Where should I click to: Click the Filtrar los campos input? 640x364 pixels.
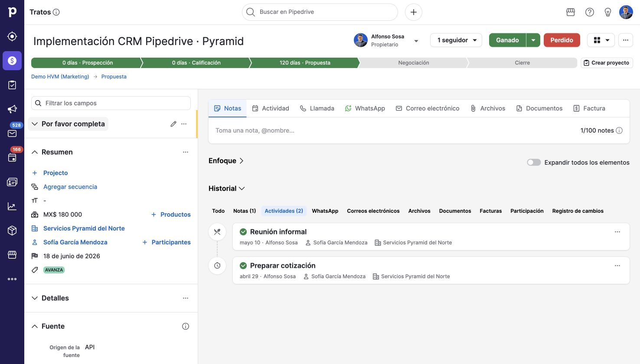pyautogui.click(x=111, y=103)
